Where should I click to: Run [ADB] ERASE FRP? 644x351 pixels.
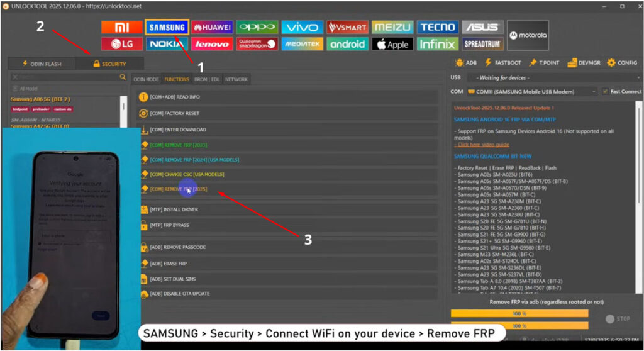pos(287,264)
